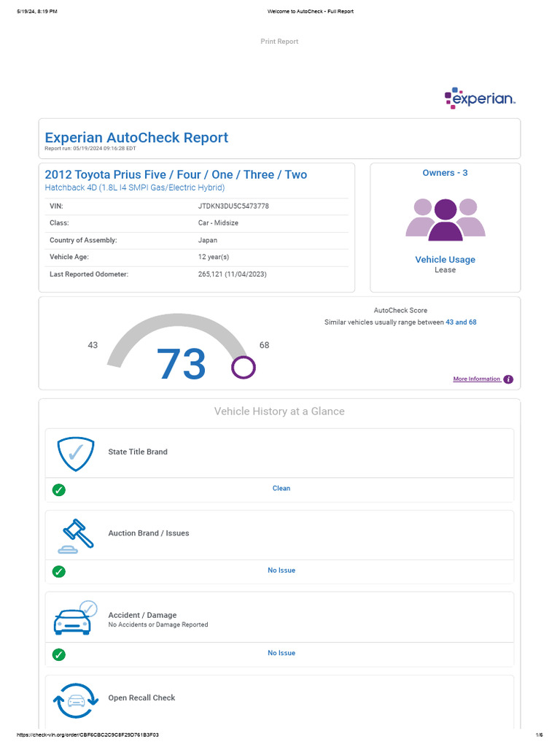Click the VIN: field label

(x=56, y=206)
